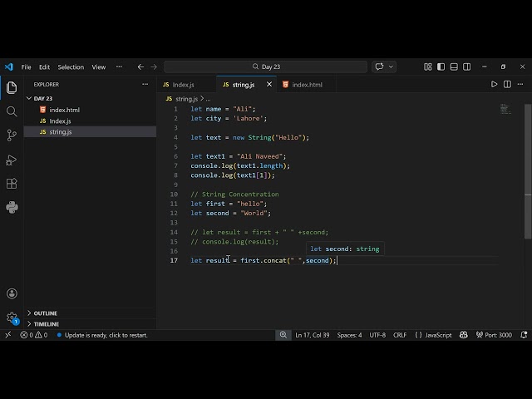Open Index.js in the explorer
This screenshot has width=532, height=399.
pyautogui.click(x=91, y=121)
